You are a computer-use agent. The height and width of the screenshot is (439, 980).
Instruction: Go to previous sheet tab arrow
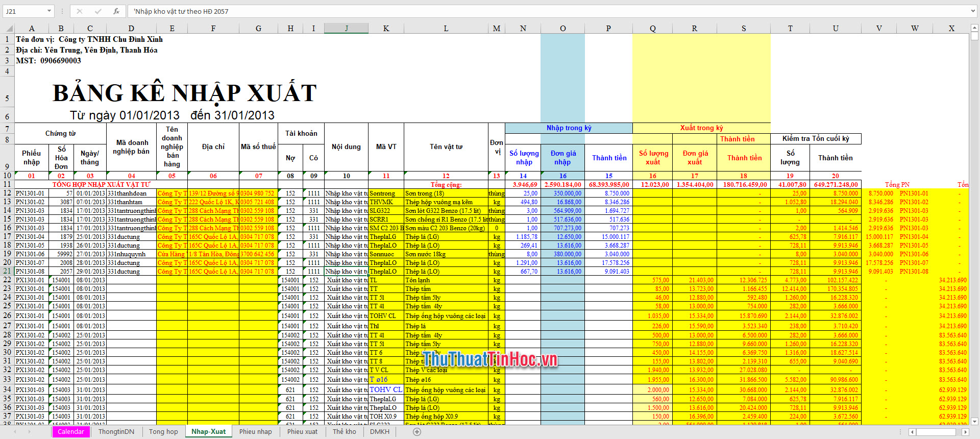(15, 432)
